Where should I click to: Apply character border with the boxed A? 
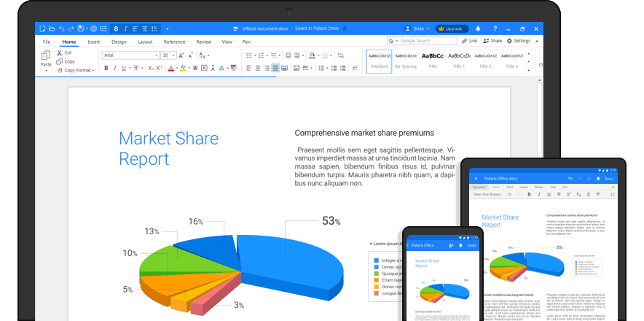pyautogui.click(x=204, y=68)
